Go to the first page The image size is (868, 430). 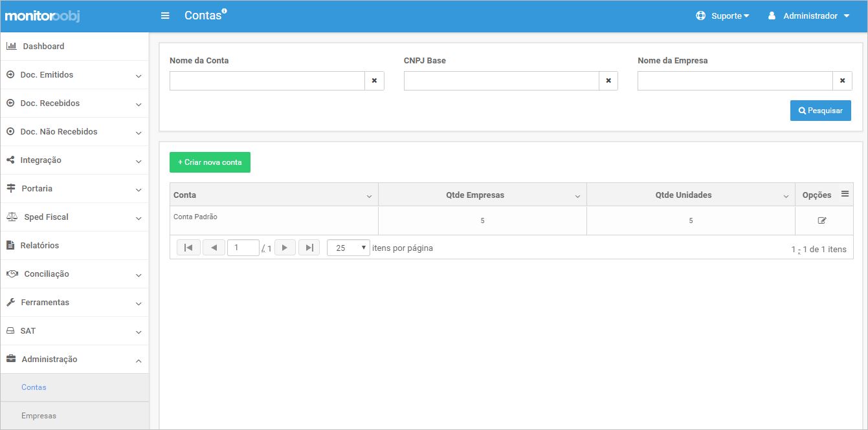pyautogui.click(x=188, y=248)
